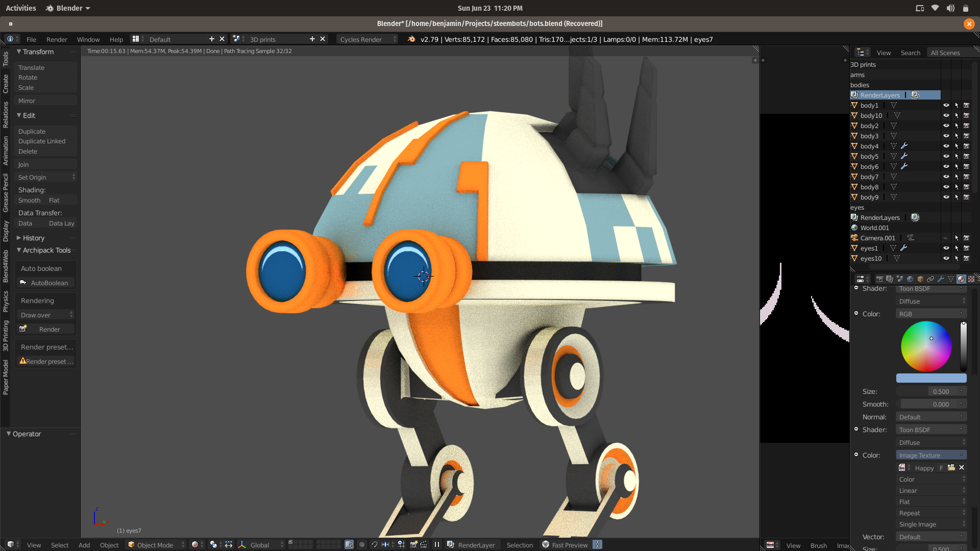Toggle renderability camera icon for Camera.001
Viewport: 980px width, 551px height.
(966, 238)
